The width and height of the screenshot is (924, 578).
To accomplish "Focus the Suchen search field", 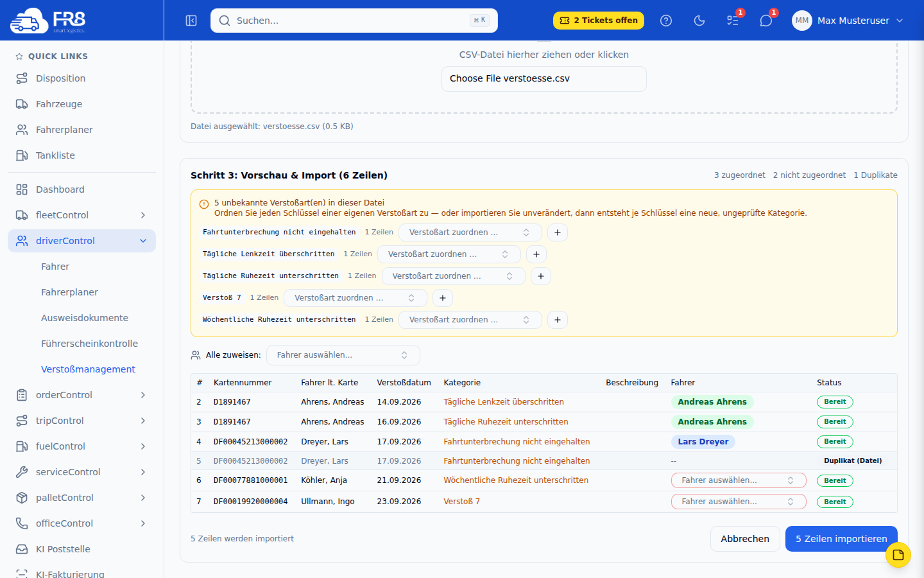I will (354, 21).
